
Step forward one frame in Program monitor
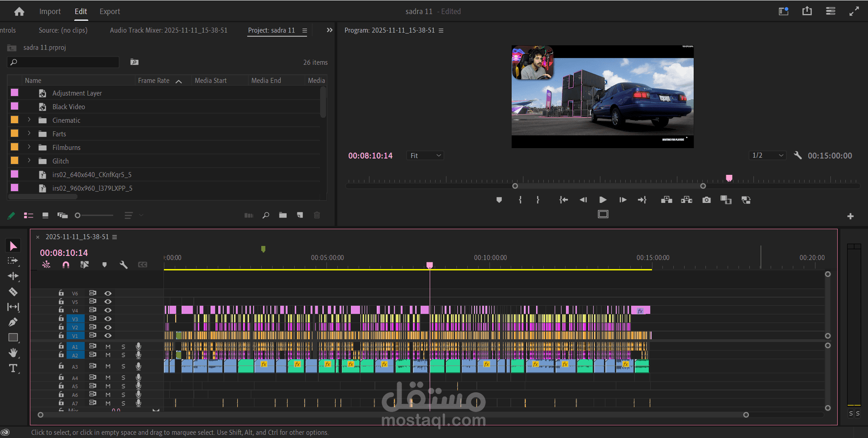tap(623, 200)
